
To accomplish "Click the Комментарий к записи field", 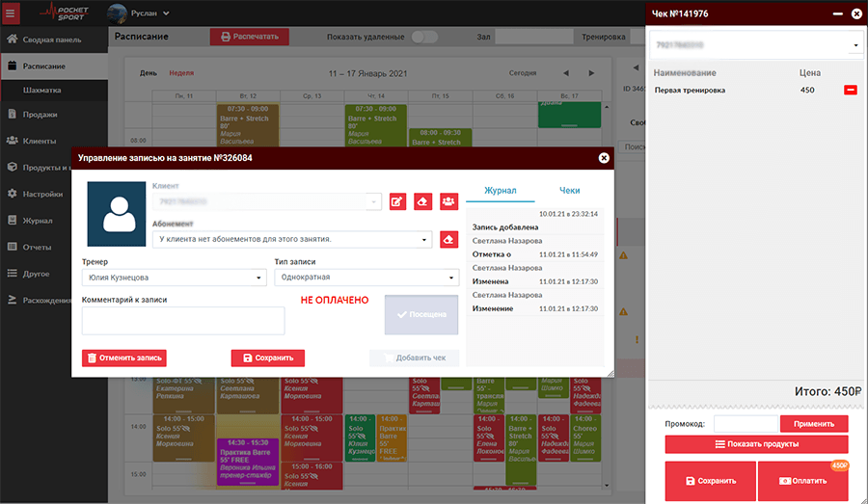I will click(183, 321).
